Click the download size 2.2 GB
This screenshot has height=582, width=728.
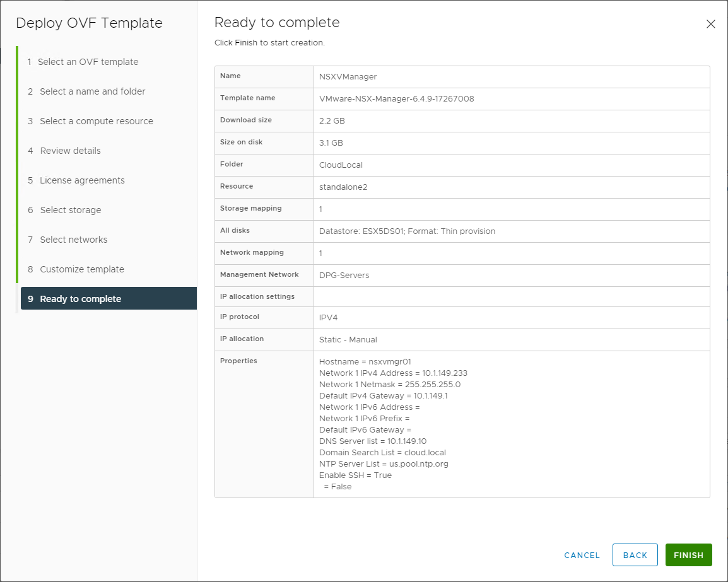[332, 120]
